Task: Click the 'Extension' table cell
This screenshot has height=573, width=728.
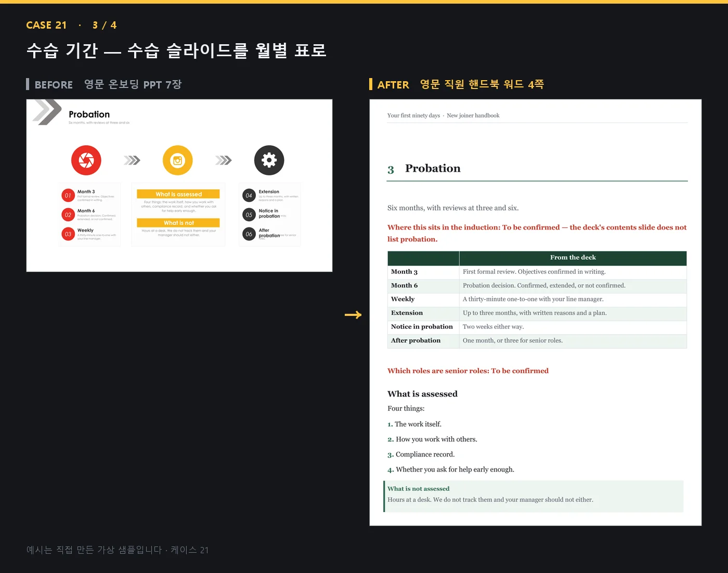Action: click(x=423, y=313)
